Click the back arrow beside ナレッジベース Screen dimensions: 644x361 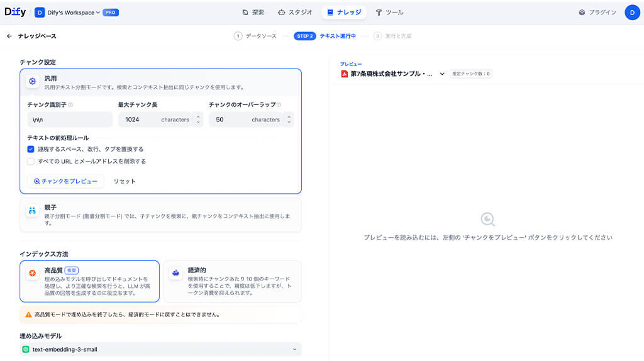pyautogui.click(x=9, y=36)
